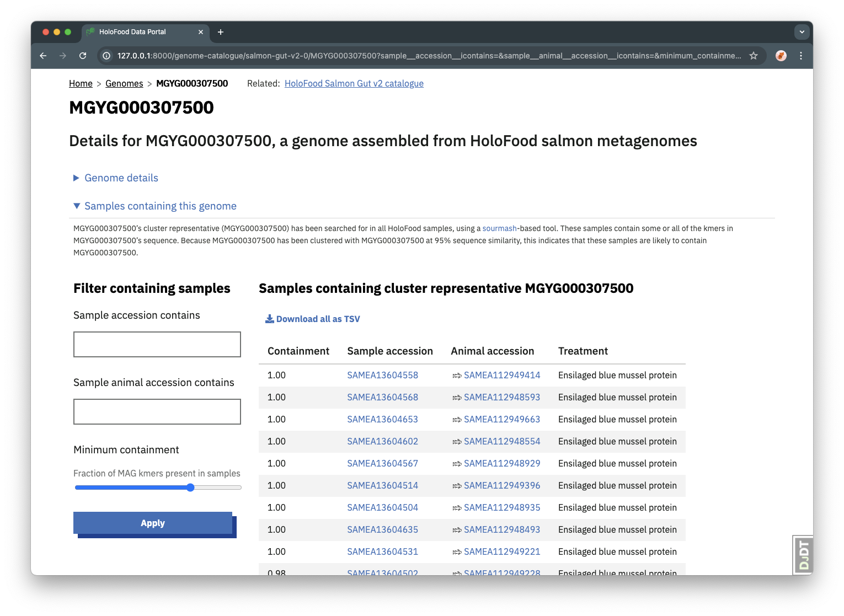Go to Home in the breadcrumb

pyautogui.click(x=81, y=83)
